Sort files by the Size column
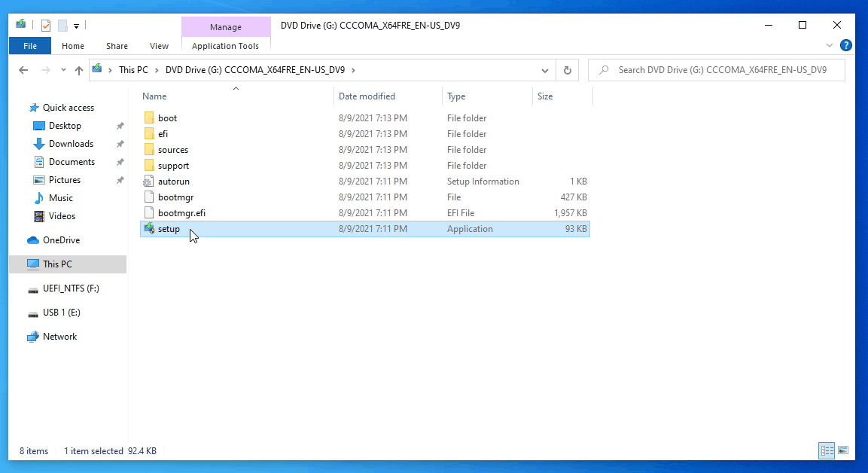 tap(545, 96)
